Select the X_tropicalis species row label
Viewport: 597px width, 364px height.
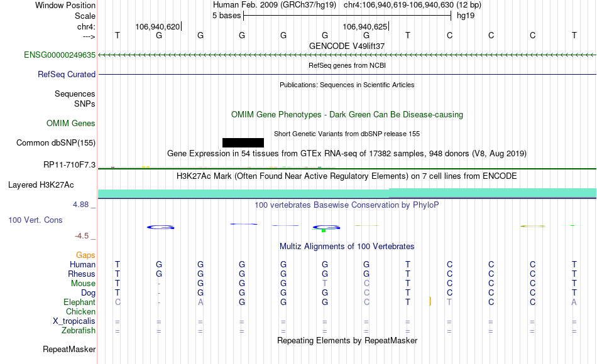tap(74, 321)
